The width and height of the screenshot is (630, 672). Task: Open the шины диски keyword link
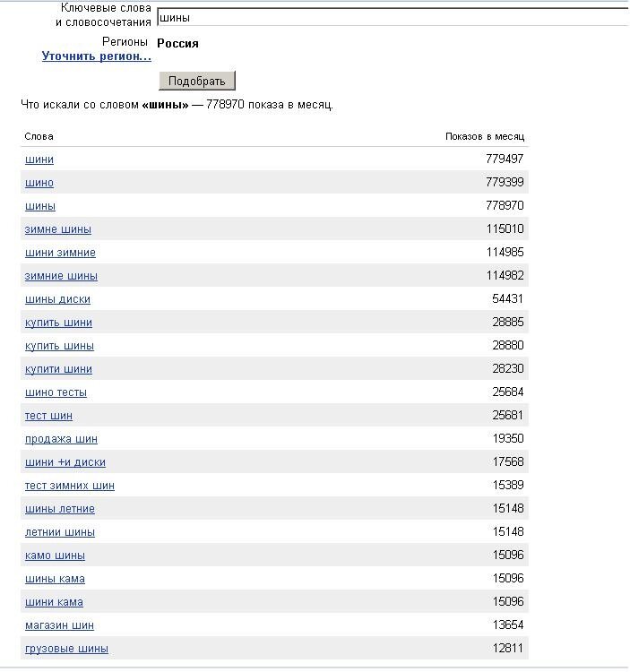[57, 299]
